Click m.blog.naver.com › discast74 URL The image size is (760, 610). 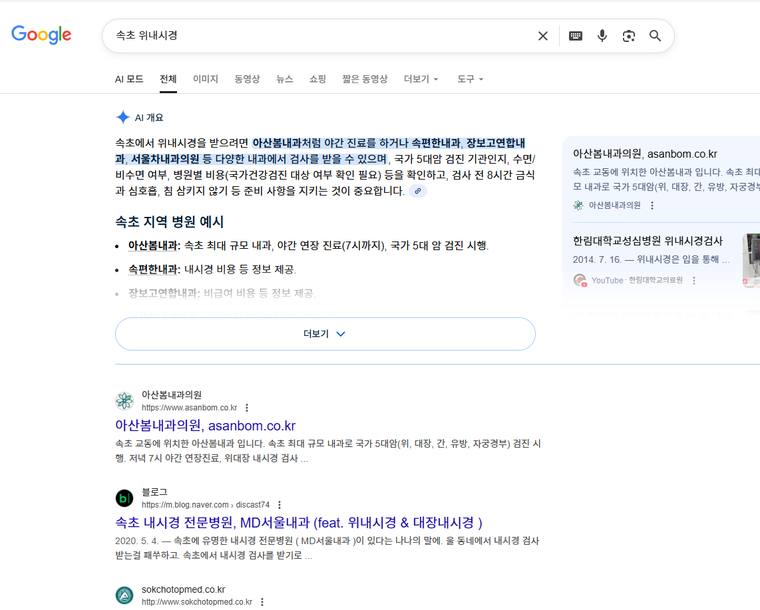click(x=206, y=505)
